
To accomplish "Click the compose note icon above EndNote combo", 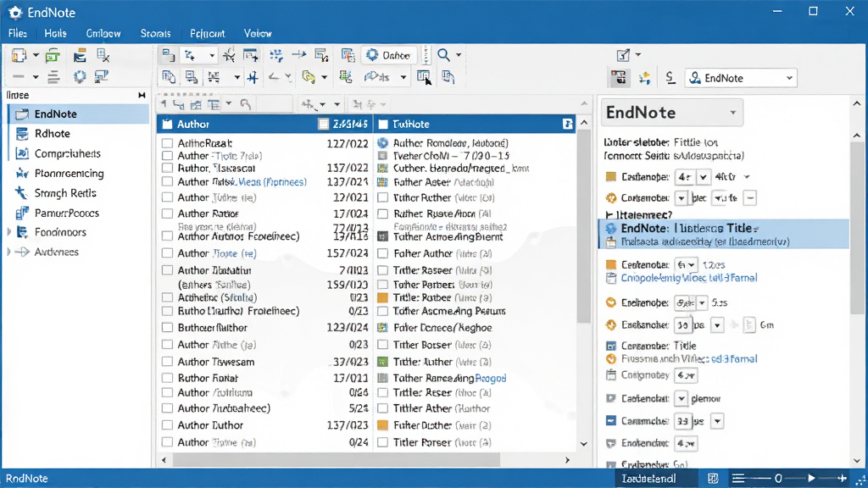I will pos(623,55).
